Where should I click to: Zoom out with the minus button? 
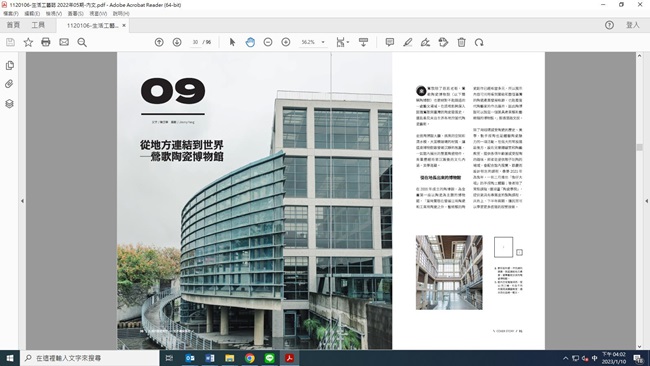[x=268, y=42]
